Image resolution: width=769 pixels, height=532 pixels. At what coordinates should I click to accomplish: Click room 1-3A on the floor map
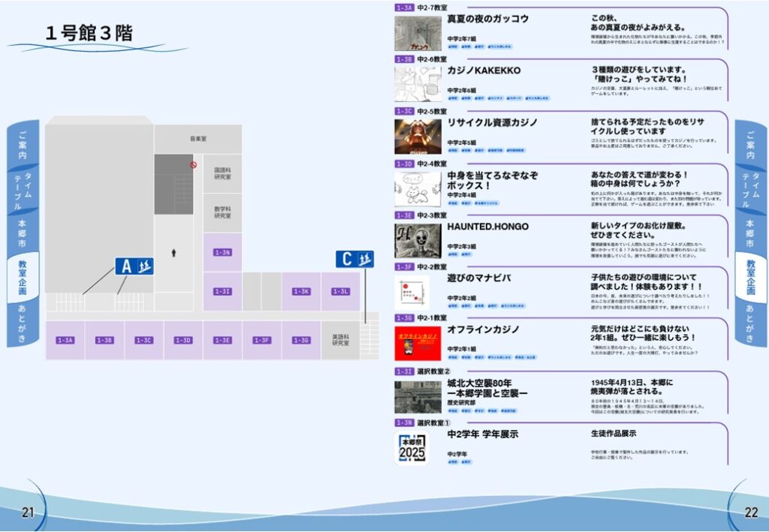click(x=65, y=340)
